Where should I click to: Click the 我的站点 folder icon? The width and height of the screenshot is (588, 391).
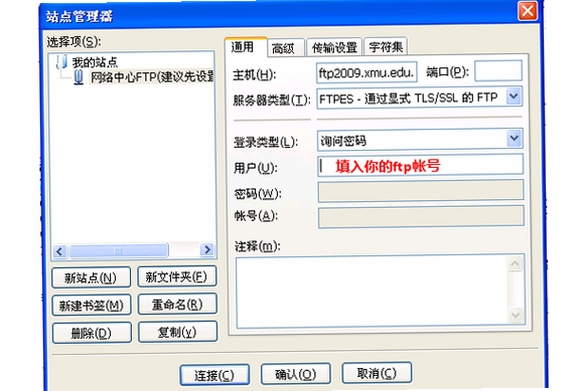click(x=62, y=61)
